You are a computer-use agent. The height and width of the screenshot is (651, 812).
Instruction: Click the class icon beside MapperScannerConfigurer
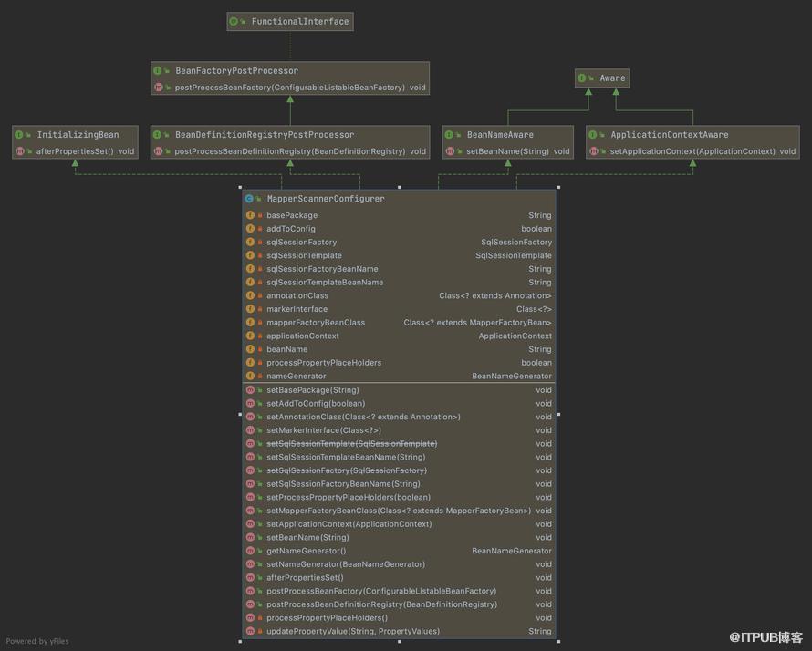pyautogui.click(x=249, y=198)
